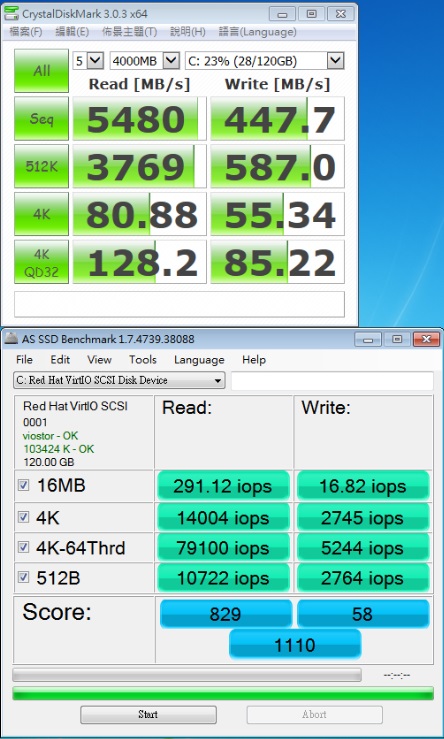Uncheck the 512B test checkbox
444x739 pixels.
pos(23,577)
